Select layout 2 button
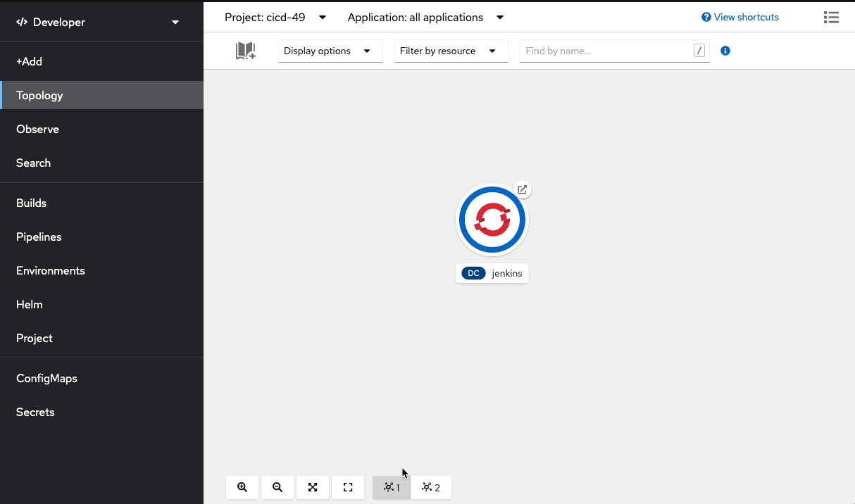 tap(431, 487)
